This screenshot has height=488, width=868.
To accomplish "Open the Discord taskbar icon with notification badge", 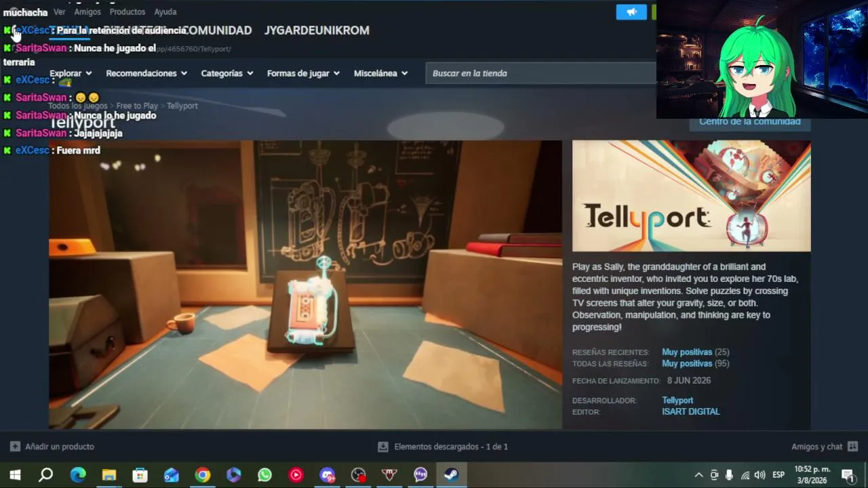I will (x=328, y=474).
